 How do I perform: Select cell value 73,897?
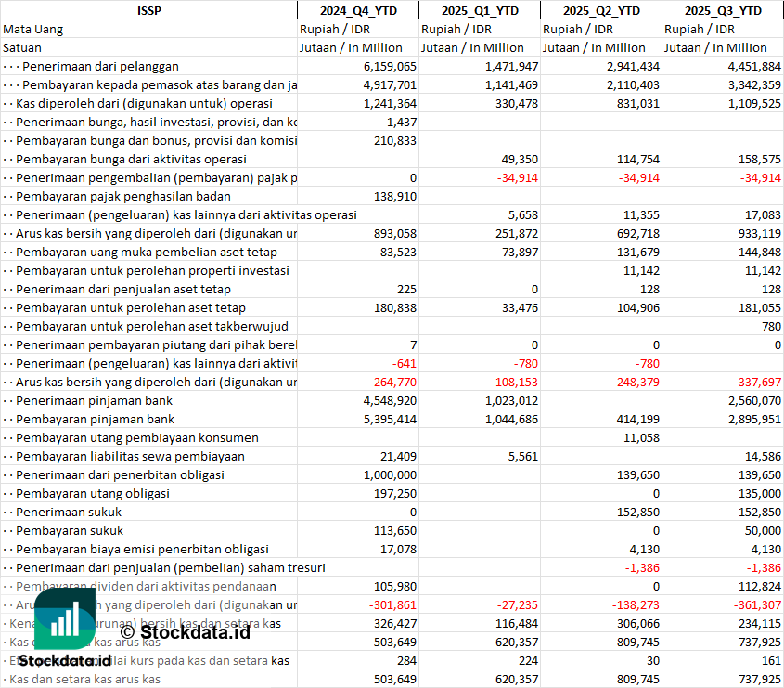[x=520, y=252]
